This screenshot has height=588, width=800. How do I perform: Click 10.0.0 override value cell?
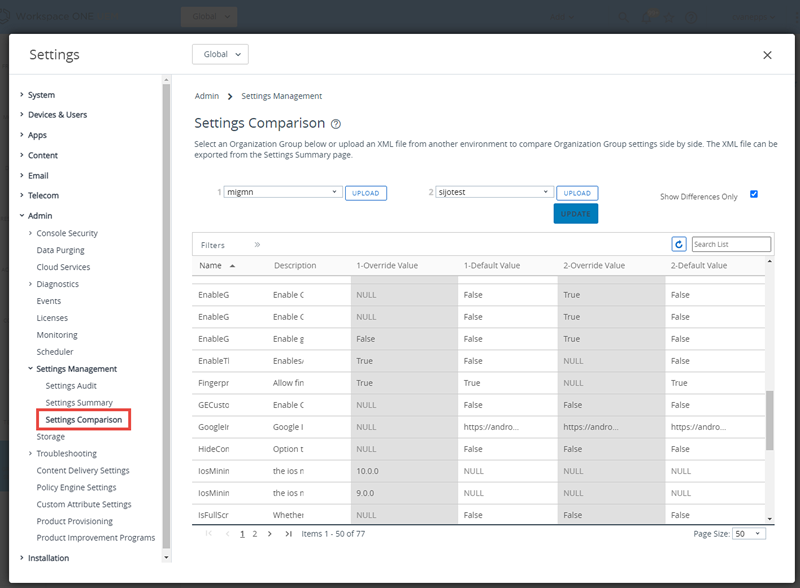coord(367,471)
